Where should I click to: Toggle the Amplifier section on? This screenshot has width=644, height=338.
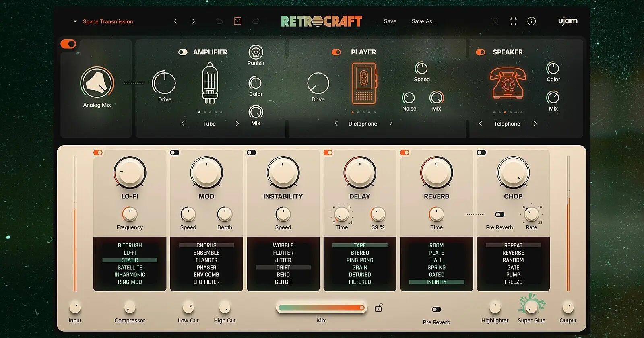pos(183,52)
